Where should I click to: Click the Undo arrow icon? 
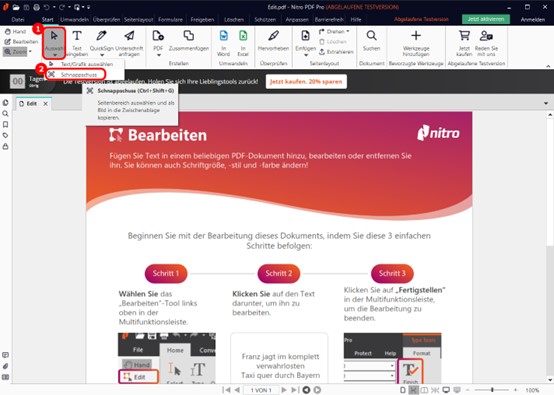(x=47, y=7)
